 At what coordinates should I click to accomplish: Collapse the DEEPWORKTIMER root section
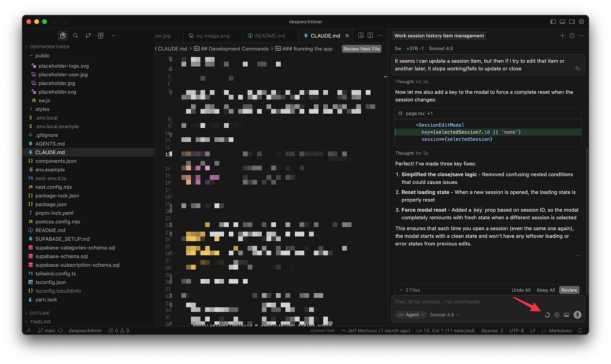pos(50,47)
